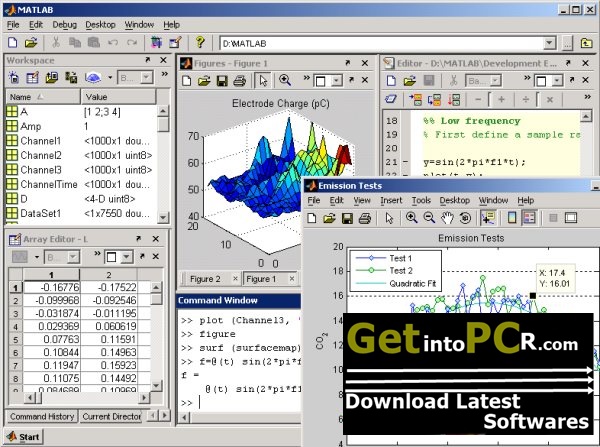Viewport: 600px width, 447px height.
Task: Click the eraser icon in the Editor's cell toolbar
Action: pyautogui.click(x=391, y=100)
